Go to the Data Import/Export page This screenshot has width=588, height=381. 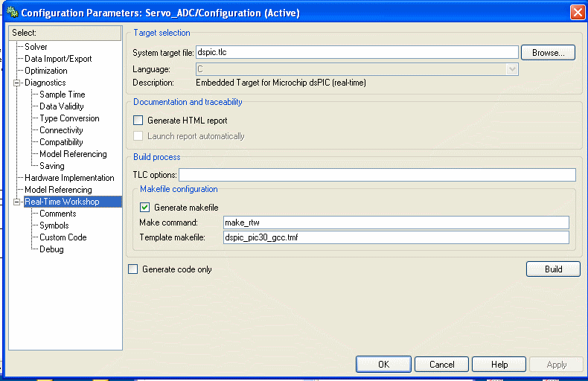pyautogui.click(x=58, y=59)
